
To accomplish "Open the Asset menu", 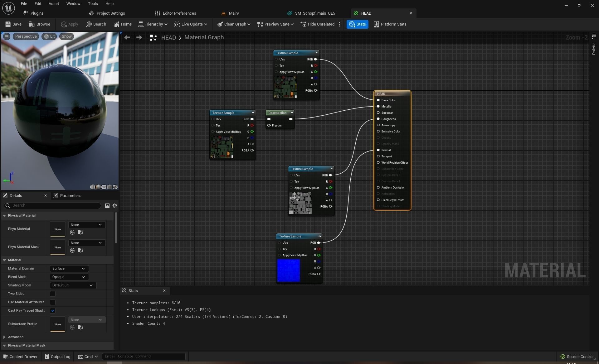I will [54, 4].
